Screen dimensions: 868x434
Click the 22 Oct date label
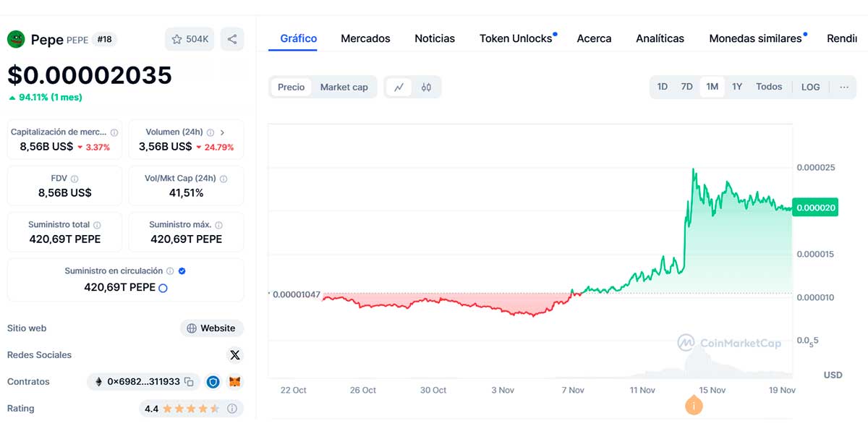[294, 390]
